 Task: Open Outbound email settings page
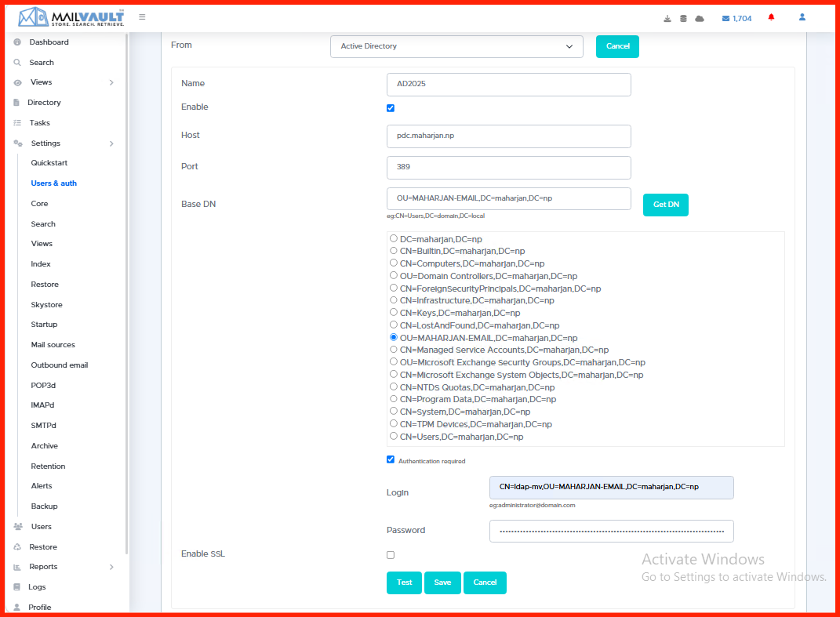pyautogui.click(x=60, y=365)
